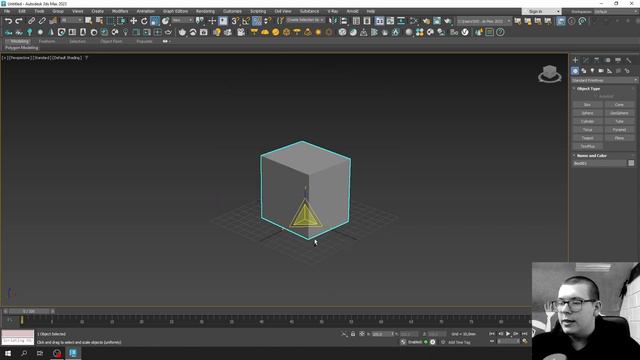The image size is (640, 360).
Task: Open the Hierarchy tab in command panel
Action: [x=596, y=60]
